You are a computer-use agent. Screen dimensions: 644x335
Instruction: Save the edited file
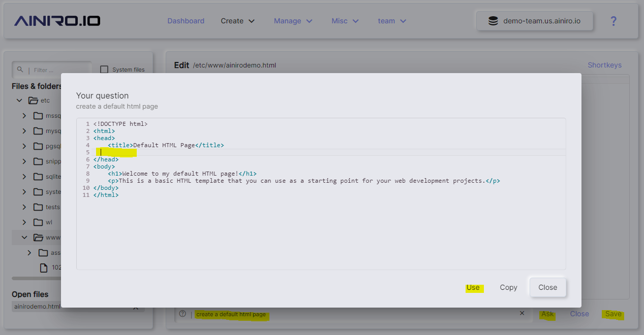coord(614,314)
